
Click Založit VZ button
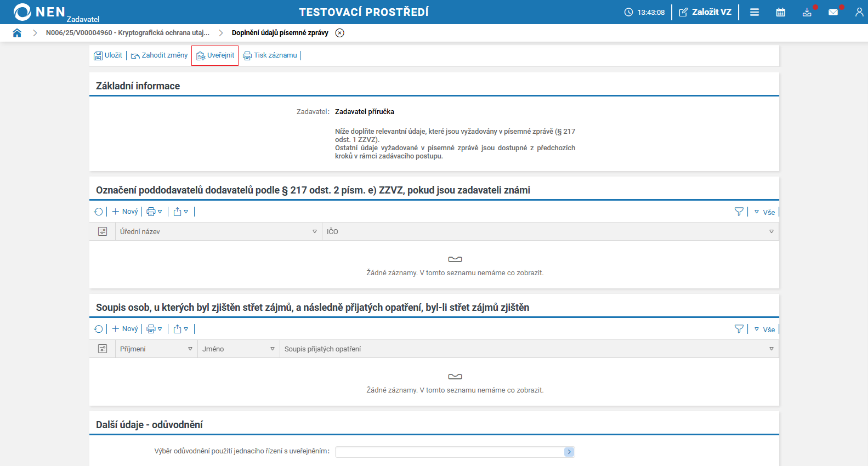click(x=705, y=12)
